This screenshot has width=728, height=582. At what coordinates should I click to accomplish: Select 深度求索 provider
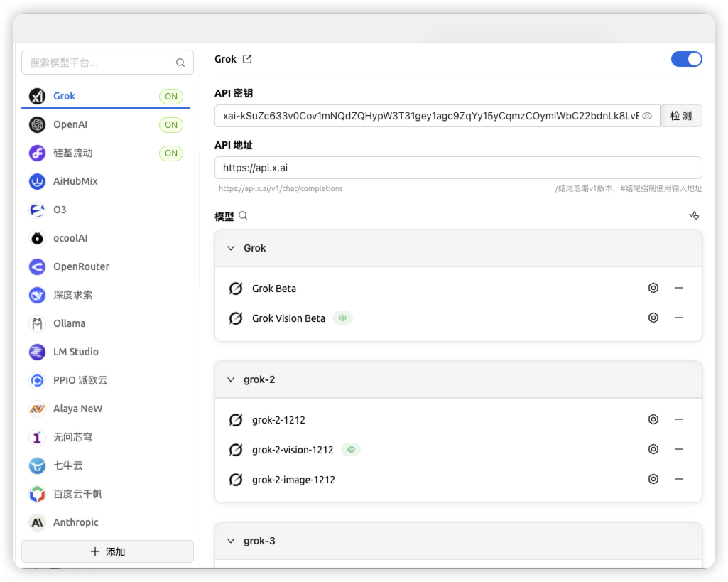(106, 295)
